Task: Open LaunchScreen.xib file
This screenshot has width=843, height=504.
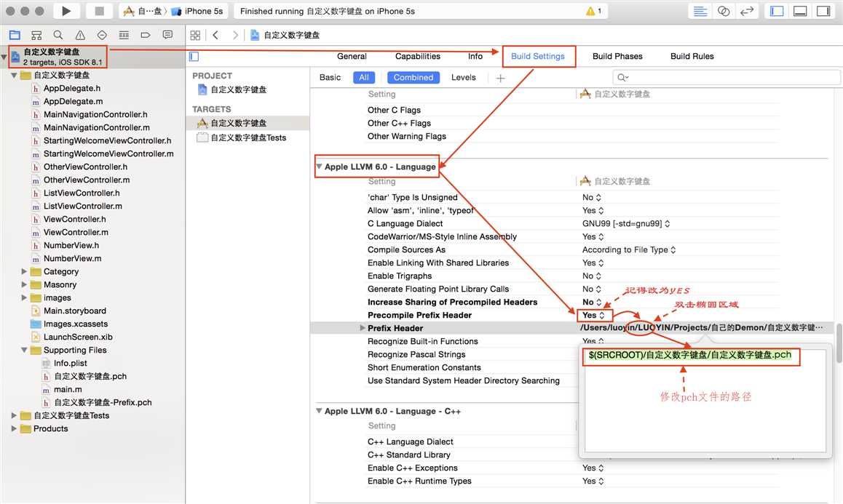Action: click(78, 337)
